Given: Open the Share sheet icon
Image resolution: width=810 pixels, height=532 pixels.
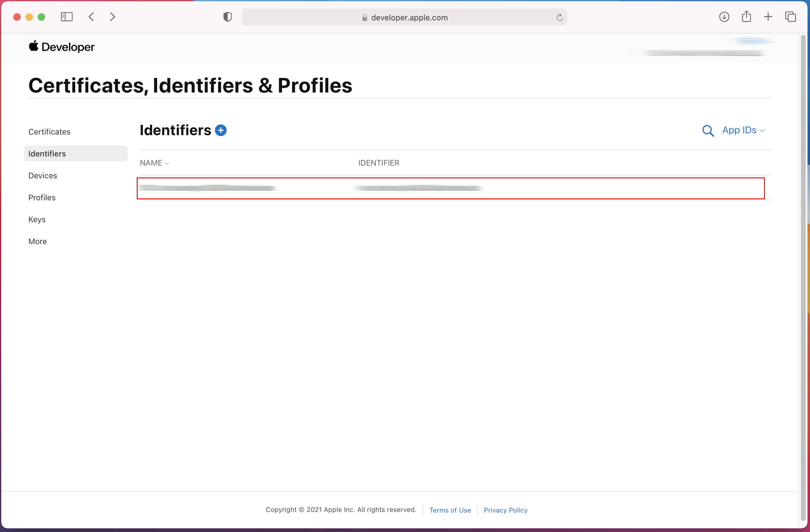Looking at the screenshot, I should [746, 16].
